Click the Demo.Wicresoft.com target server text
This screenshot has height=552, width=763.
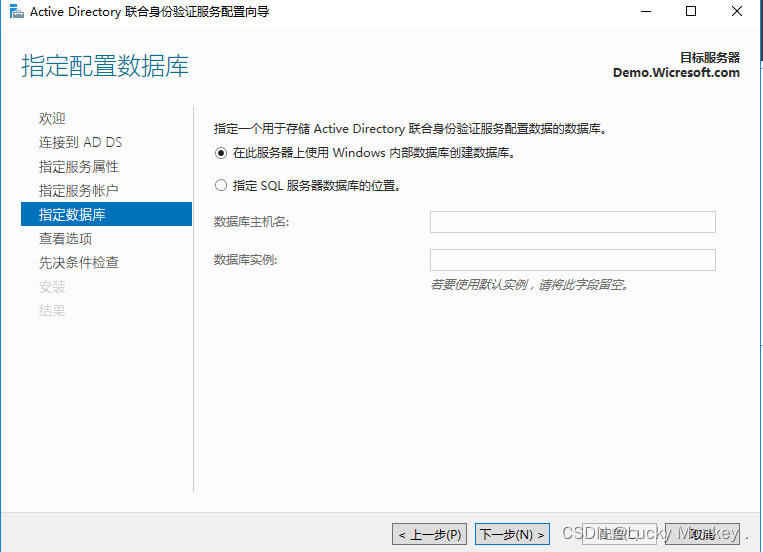676,73
